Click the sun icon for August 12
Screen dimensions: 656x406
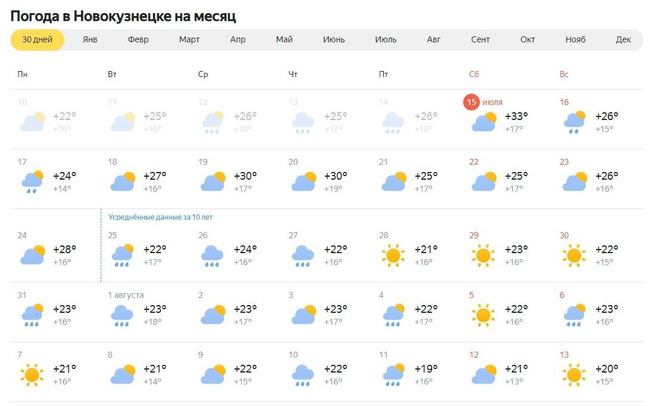pyautogui.click(x=483, y=376)
